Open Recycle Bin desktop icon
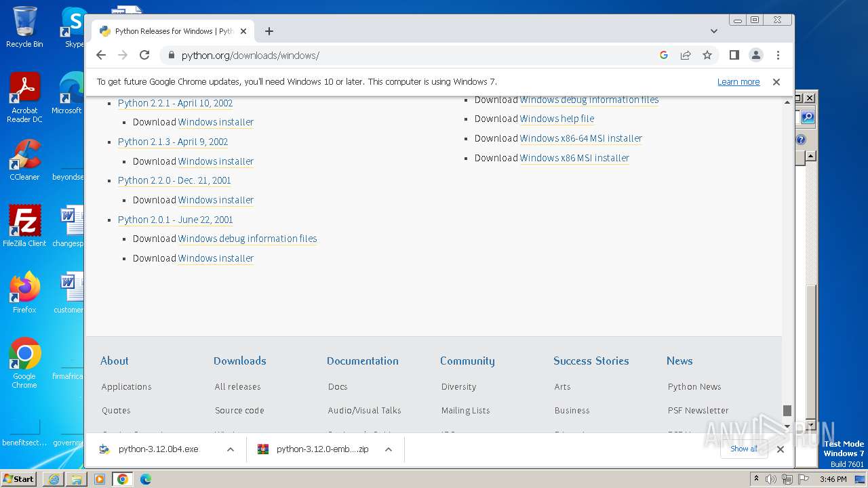Image resolution: width=868 pixels, height=488 pixels. 24,27
